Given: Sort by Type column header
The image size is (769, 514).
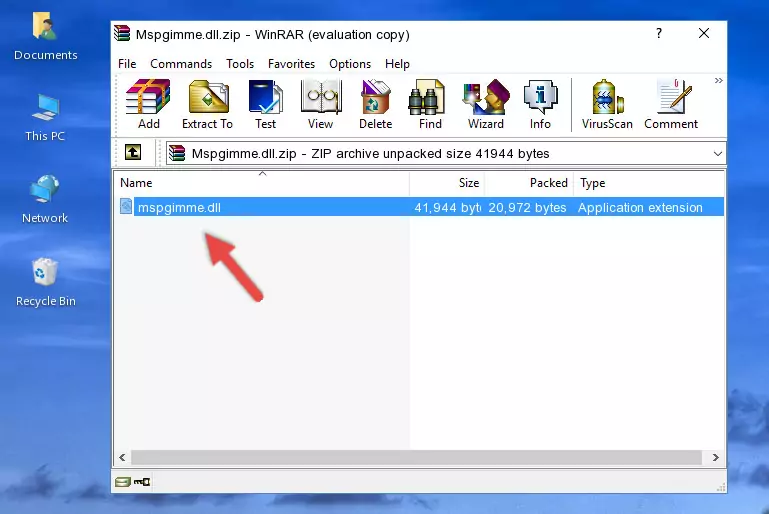Looking at the screenshot, I should click(649, 183).
